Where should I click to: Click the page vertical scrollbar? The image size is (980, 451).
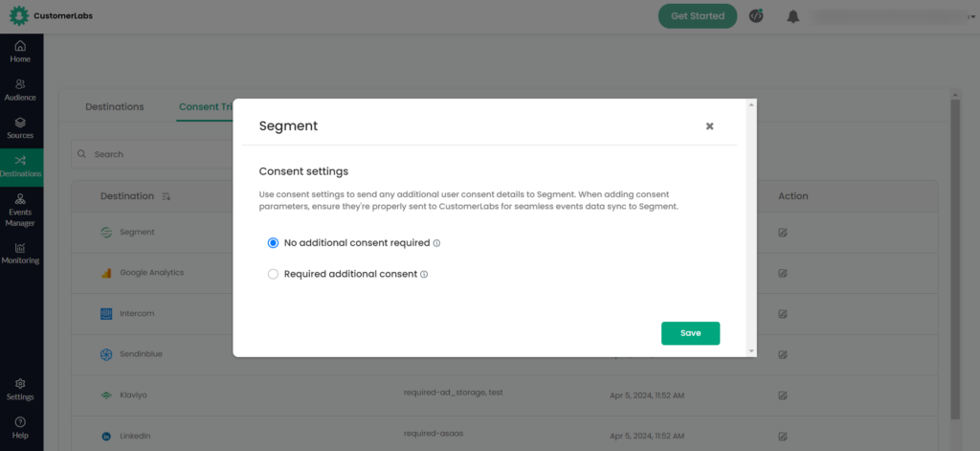coord(954,258)
